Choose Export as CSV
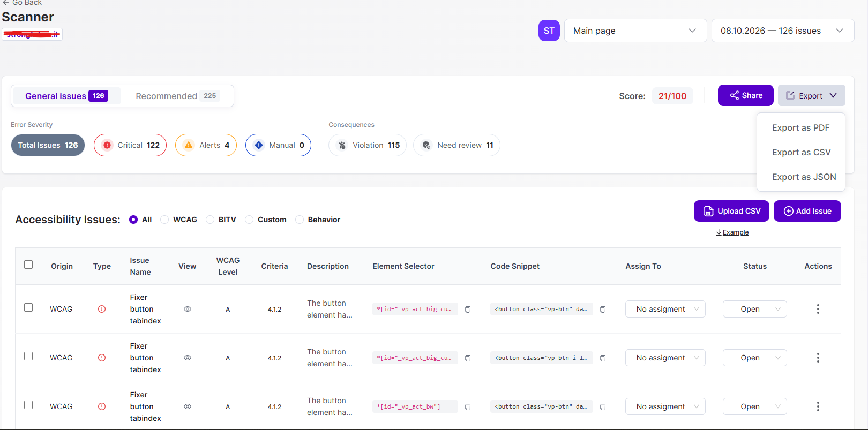This screenshot has height=430, width=868. [801, 152]
